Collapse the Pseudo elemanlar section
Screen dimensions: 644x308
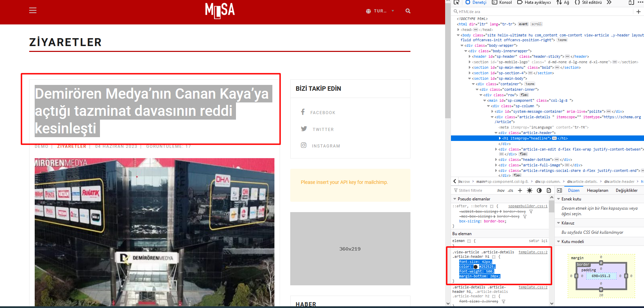point(455,199)
